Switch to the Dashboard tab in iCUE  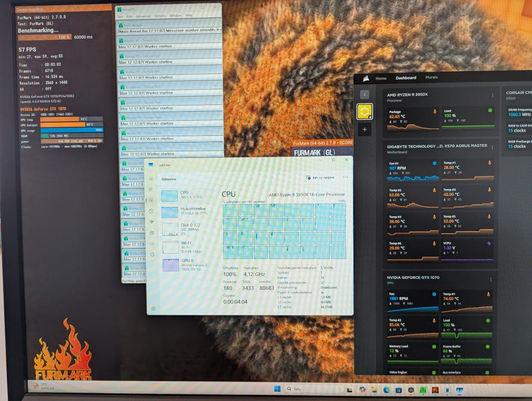tap(406, 78)
